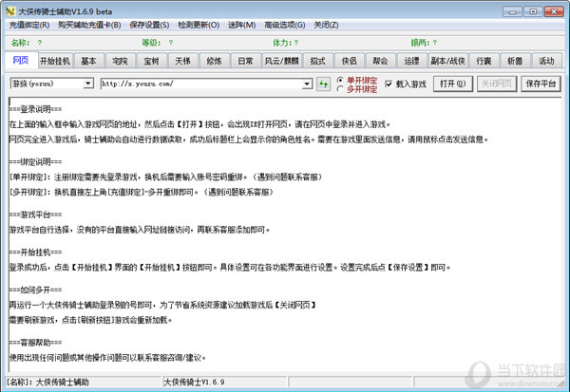Click the 名称: ? label
Screen dimensions: 570x392
[x=27, y=43]
